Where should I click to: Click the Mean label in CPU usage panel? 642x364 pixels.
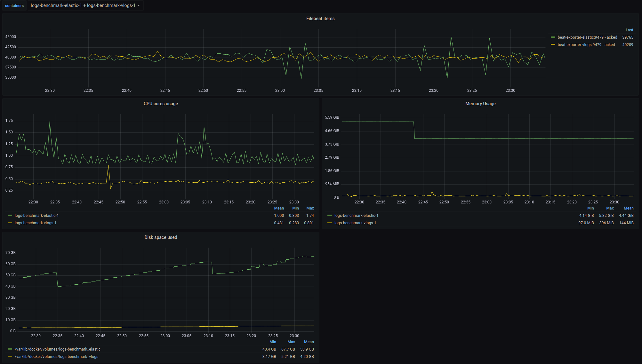coord(276,208)
